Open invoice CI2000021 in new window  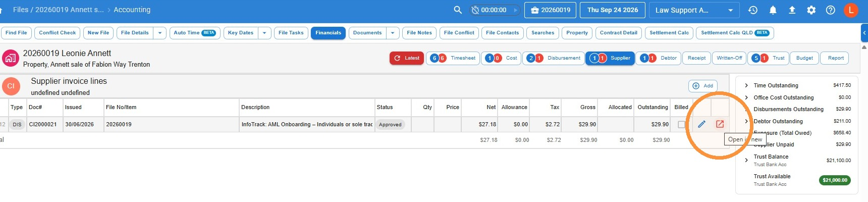(720, 124)
